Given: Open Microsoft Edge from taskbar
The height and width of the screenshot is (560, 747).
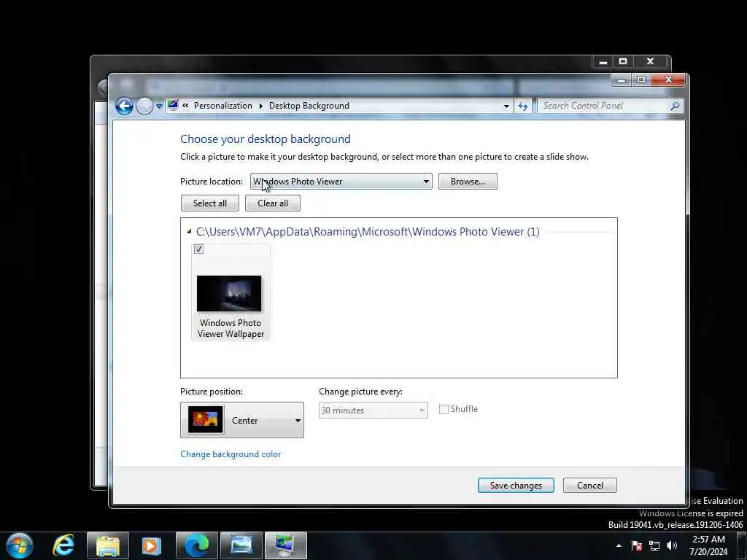Looking at the screenshot, I should [197, 545].
